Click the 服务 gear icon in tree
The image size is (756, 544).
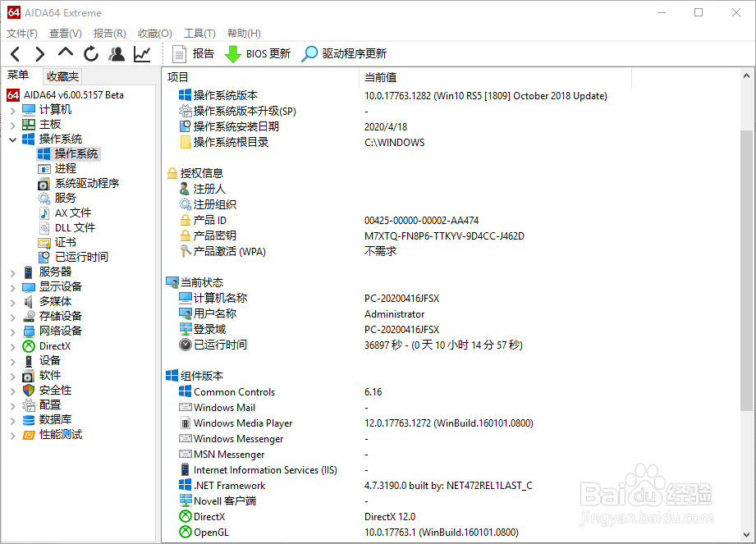click(44, 198)
